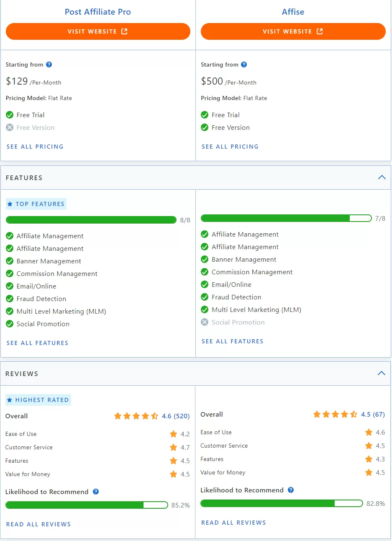Click the question mark beside Affise's Likelihood to Recommend
This screenshot has height=541, width=392.
point(291,490)
